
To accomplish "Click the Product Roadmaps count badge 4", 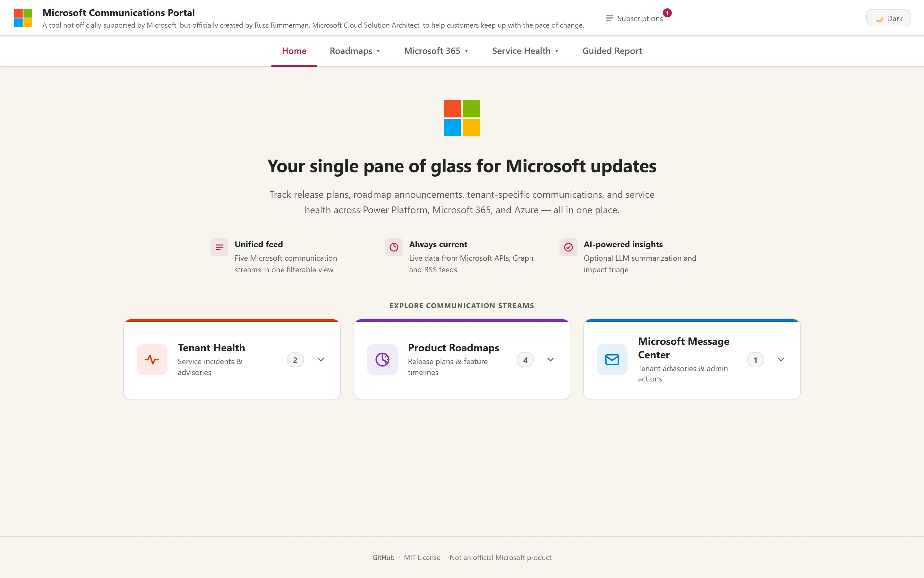I will (x=525, y=360).
